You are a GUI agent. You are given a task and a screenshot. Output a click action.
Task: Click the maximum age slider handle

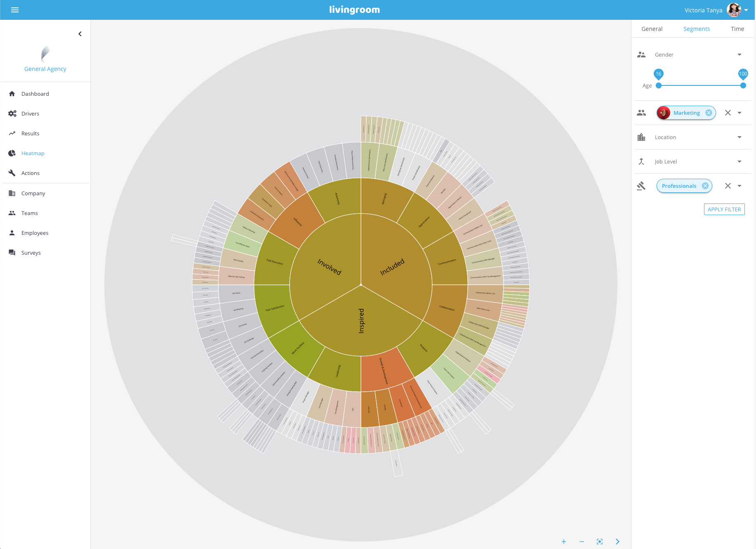(x=743, y=85)
